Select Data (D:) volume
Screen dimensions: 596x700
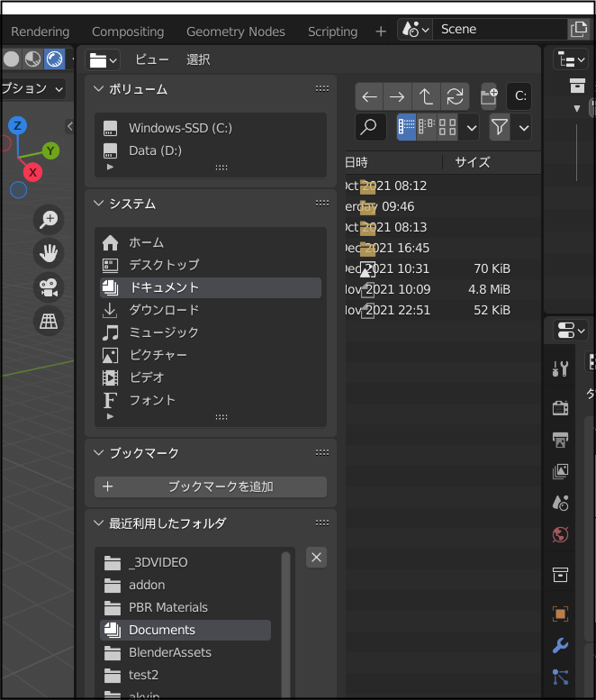211,150
